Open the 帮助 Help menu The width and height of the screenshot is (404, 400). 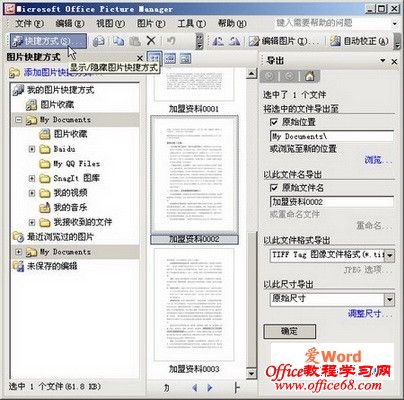232,23
